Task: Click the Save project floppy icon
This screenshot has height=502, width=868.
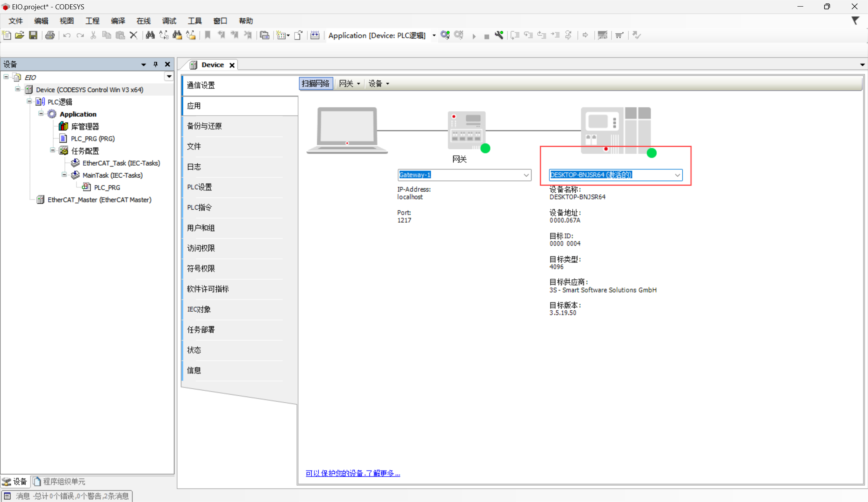Action: coord(33,35)
